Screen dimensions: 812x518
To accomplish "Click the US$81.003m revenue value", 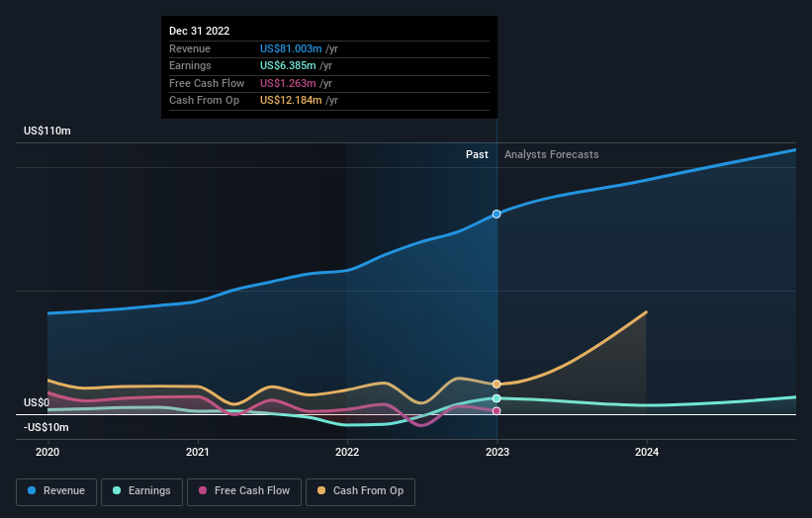I will 291,48.
